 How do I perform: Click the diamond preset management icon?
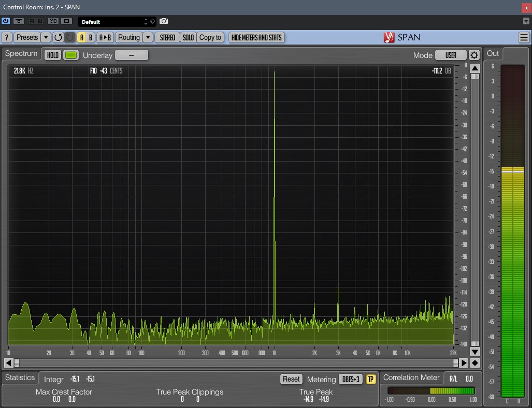pos(153,21)
